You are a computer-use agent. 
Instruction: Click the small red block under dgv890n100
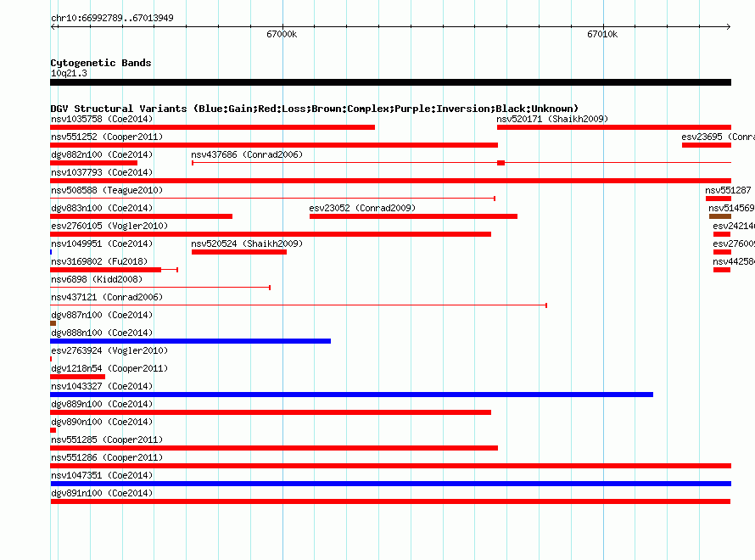(53, 430)
